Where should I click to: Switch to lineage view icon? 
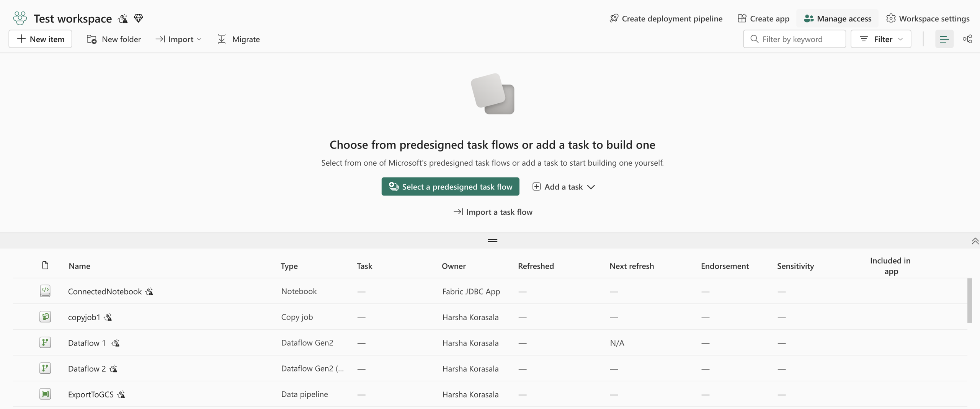pyautogui.click(x=967, y=39)
